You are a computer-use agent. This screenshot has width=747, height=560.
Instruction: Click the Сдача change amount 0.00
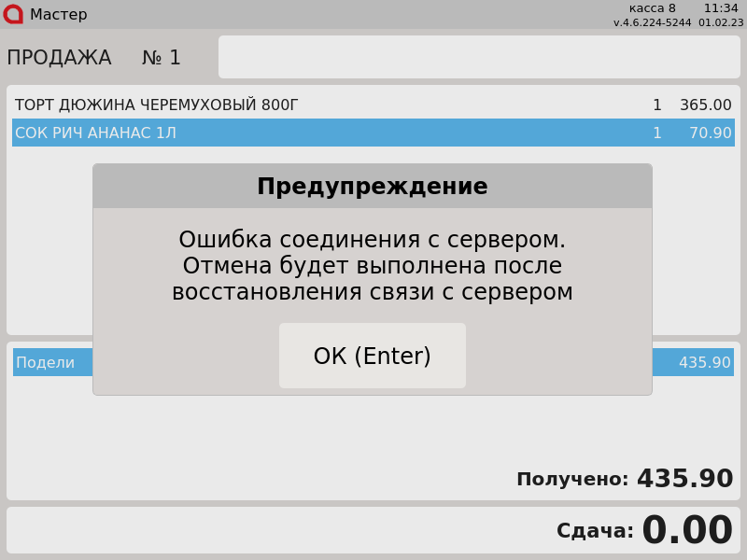click(686, 531)
